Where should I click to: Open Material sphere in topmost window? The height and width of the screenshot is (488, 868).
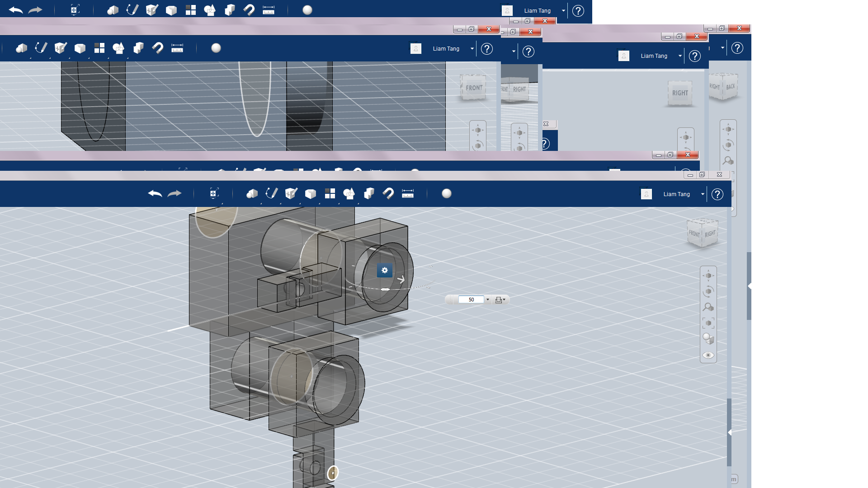307,10
